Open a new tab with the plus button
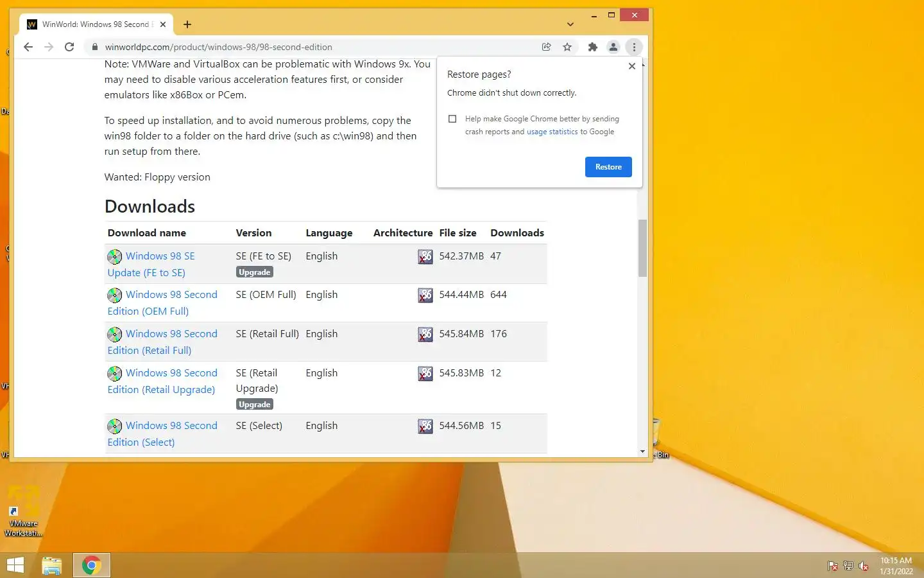924x578 pixels. (x=187, y=24)
